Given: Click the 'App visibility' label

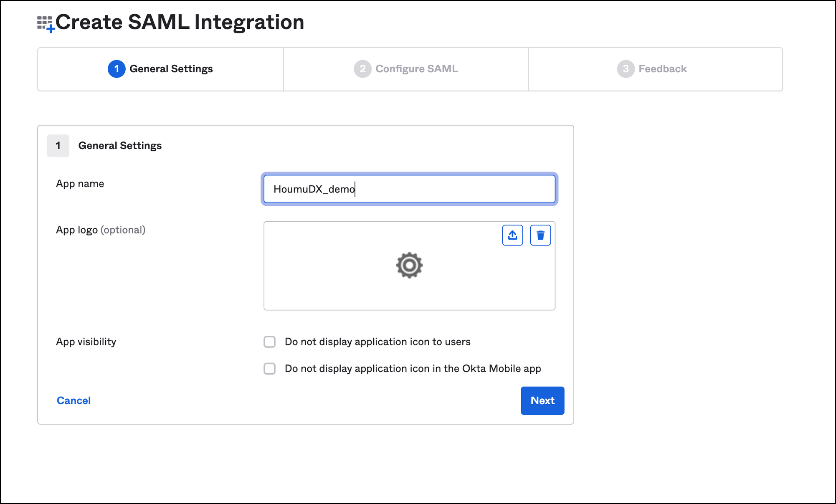Looking at the screenshot, I should coord(86,342).
